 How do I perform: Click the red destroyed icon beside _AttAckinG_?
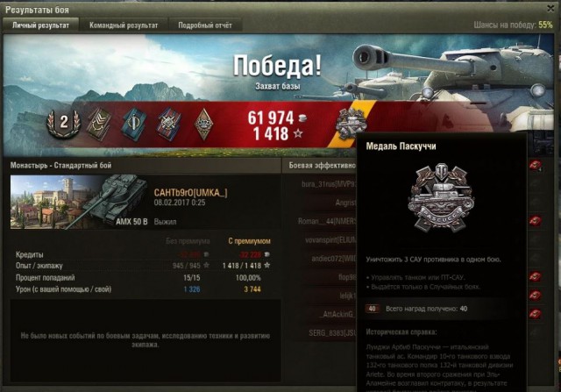coord(536,314)
